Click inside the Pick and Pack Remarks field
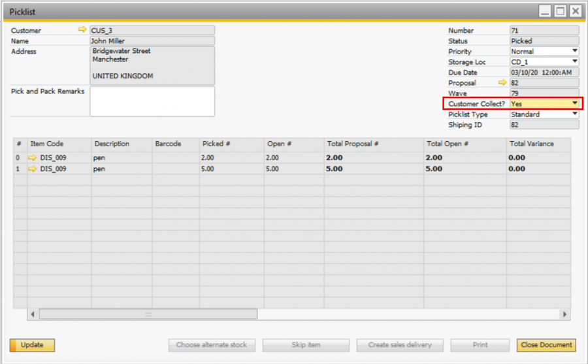This screenshot has height=364, width=588. click(x=152, y=101)
